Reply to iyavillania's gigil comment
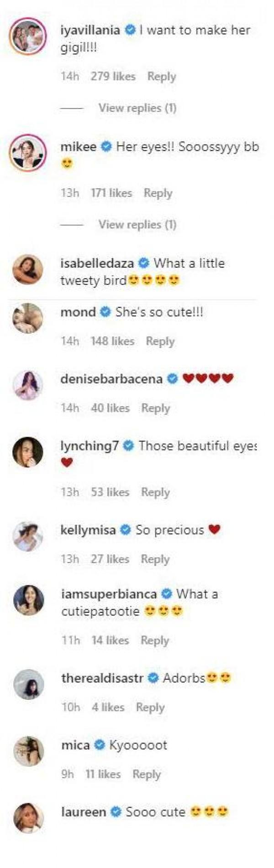The height and width of the screenshot is (868, 274). tap(161, 77)
